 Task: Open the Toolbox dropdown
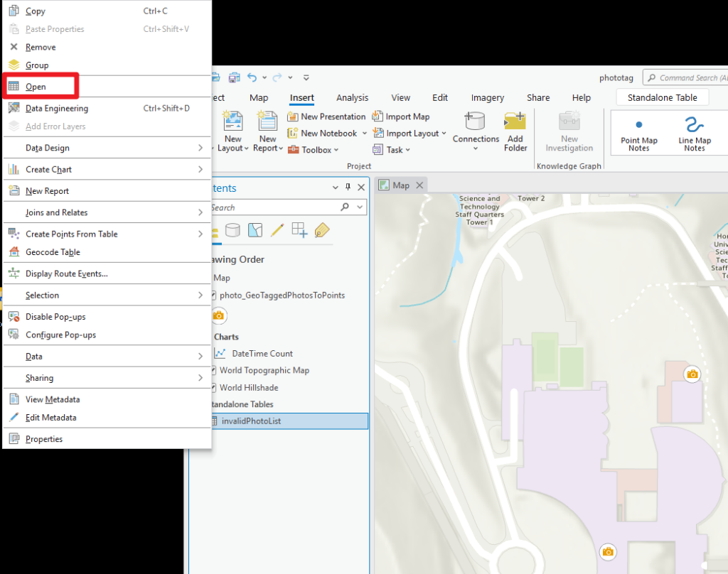point(314,150)
